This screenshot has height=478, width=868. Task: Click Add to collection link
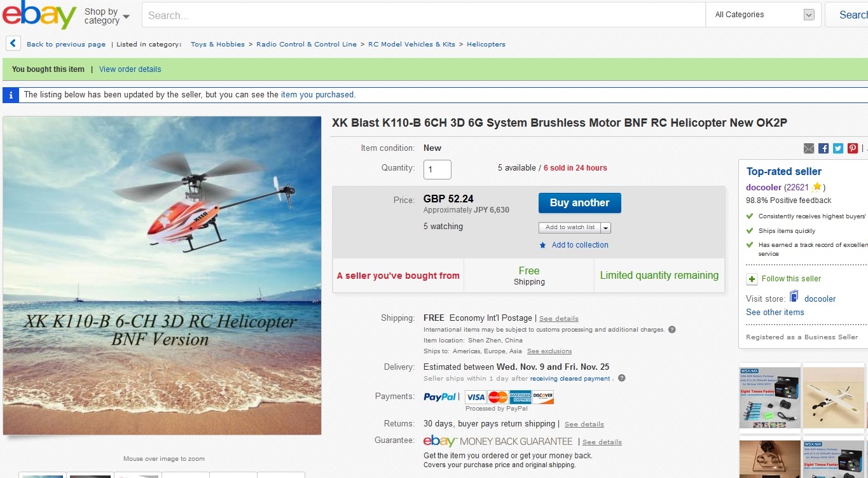[580, 245]
